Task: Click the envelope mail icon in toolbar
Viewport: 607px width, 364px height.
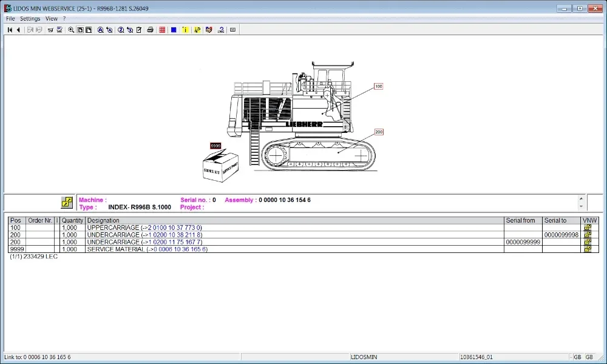Action: point(232,30)
